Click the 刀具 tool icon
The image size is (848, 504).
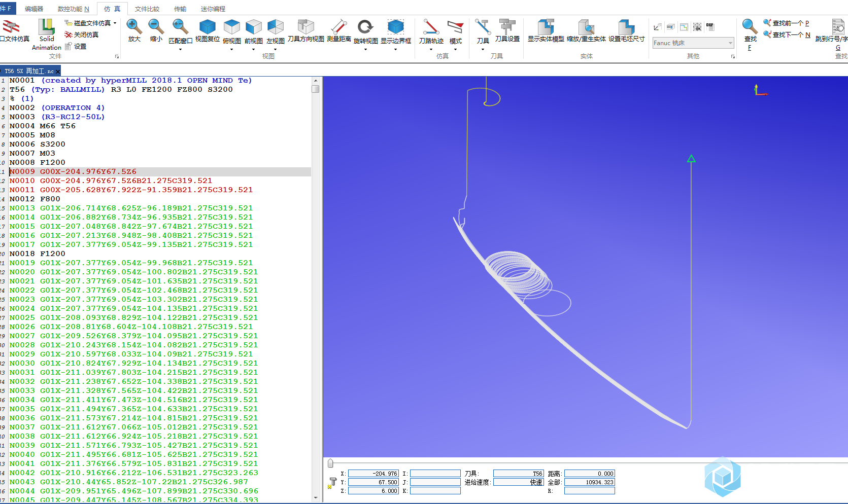pyautogui.click(x=483, y=26)
